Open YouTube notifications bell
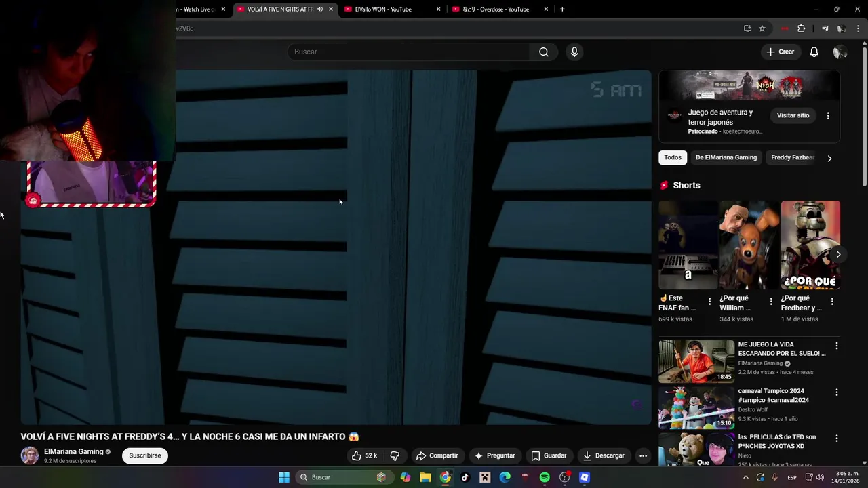 [814, 52]
